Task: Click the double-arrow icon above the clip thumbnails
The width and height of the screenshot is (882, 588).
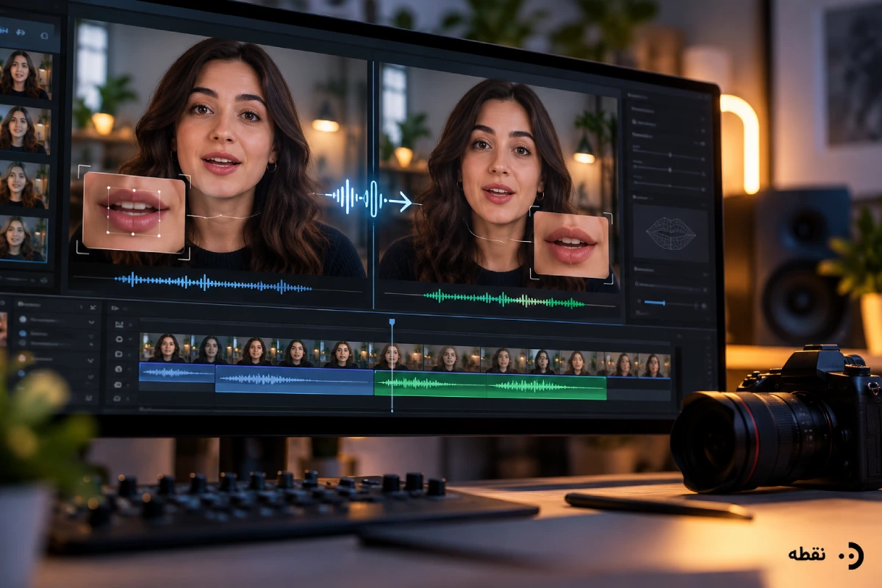Action: tap(21, 32)
